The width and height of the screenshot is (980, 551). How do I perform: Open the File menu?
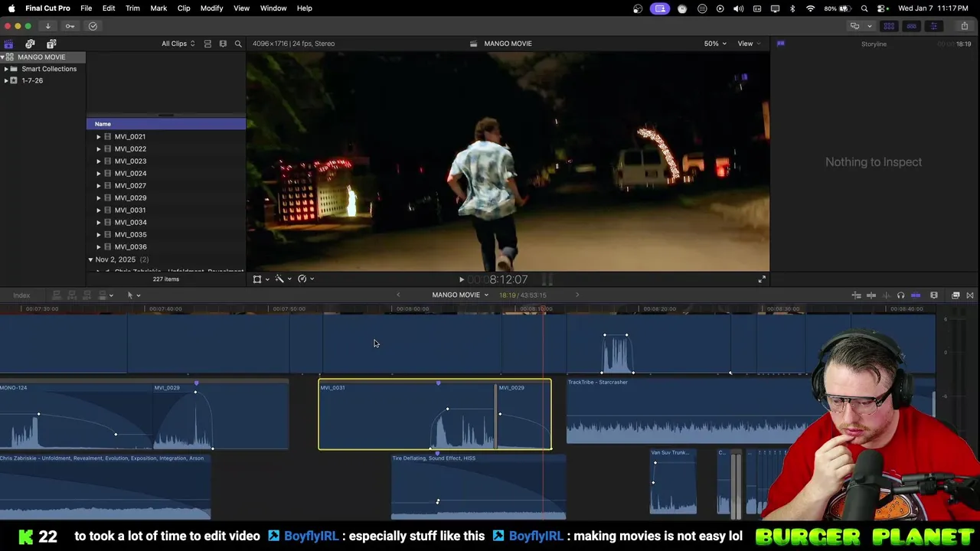(x=87, y=8)
